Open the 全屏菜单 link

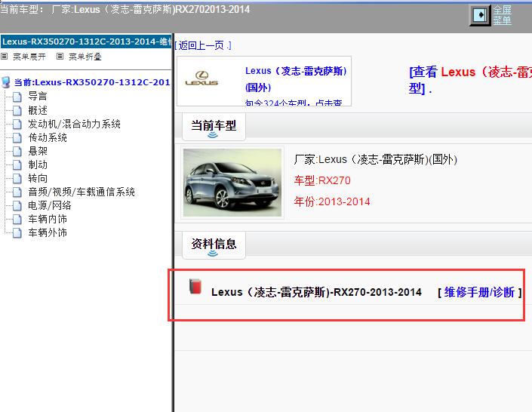pos(502,15)
